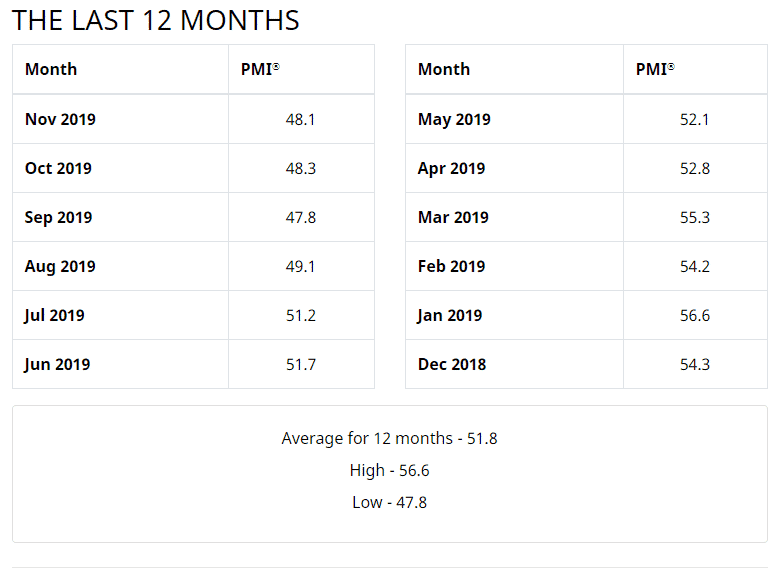Click the Oct 2019 row label
Viewport: 777px width, 579px height.
tap(58, 168)
